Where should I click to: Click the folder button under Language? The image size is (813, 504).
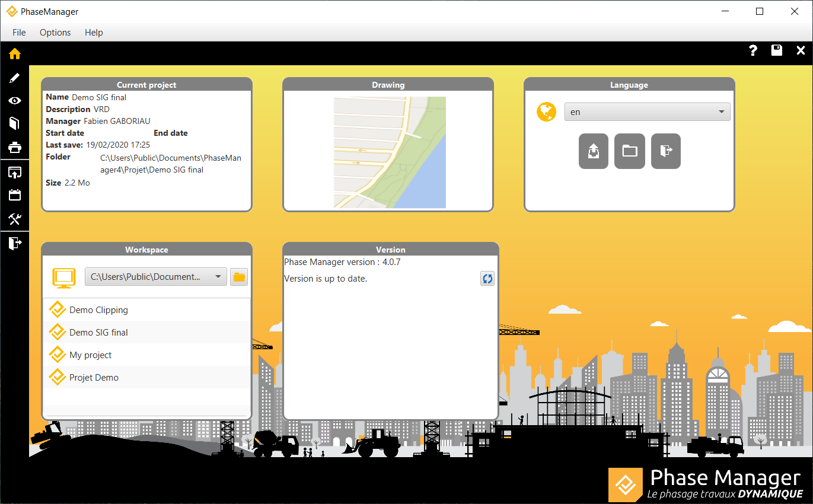tap(630, 151)
